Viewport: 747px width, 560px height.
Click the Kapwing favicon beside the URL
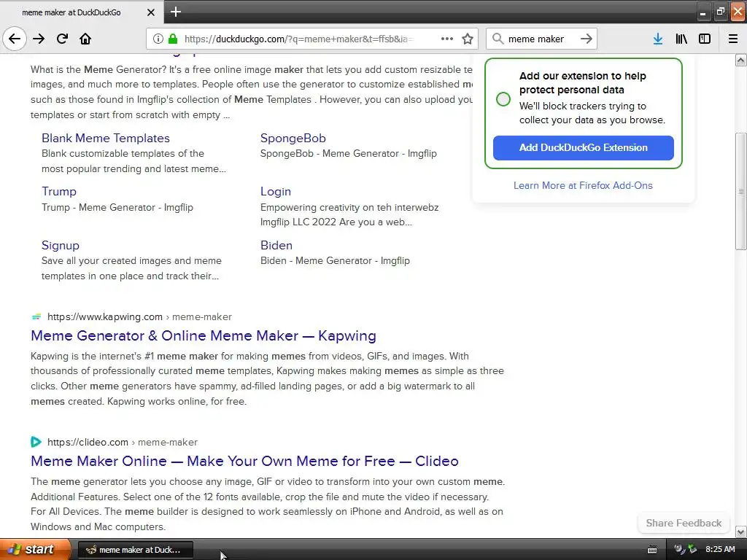[36, 316]
